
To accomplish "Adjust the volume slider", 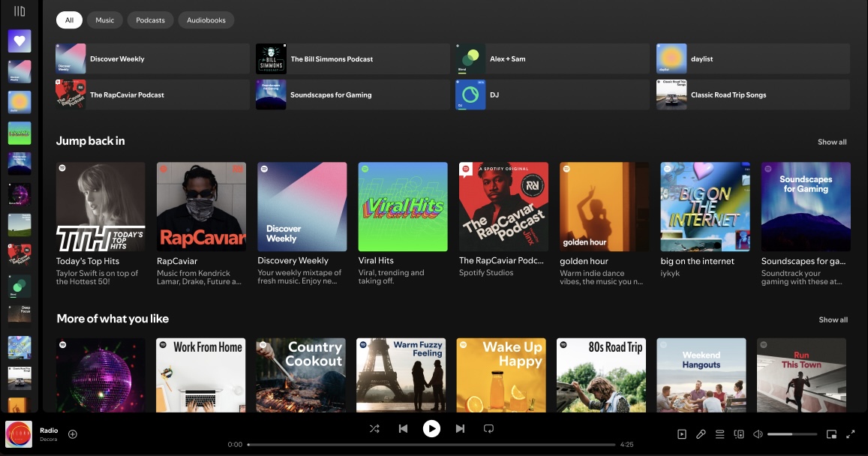I will pyautogui.click(x=792, y=434).
